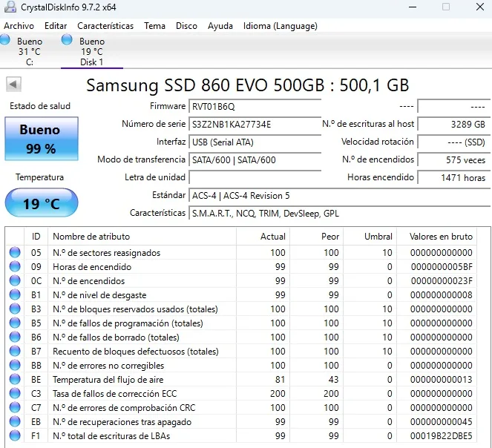Open the Idioma (Language) menu
Screen dimensions: 492x448
tap(281, 26)
